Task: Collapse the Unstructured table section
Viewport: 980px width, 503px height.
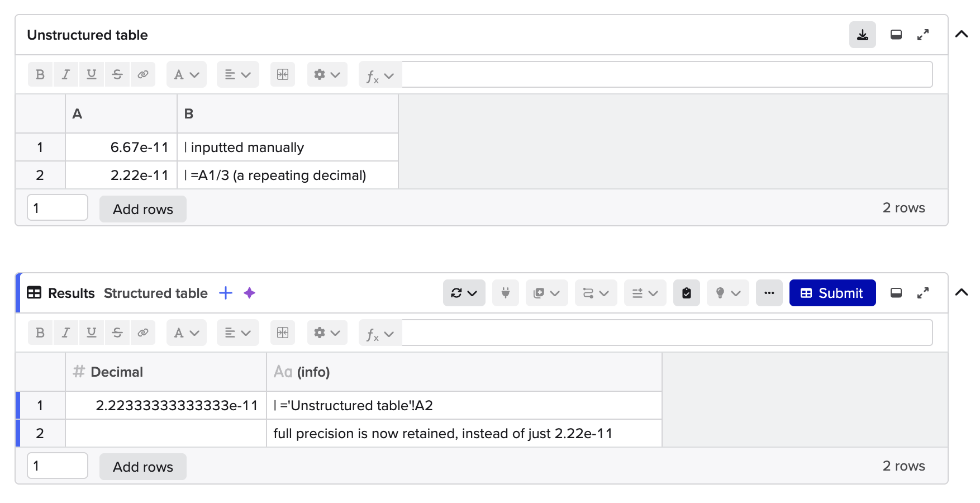Action: (961, 34)
